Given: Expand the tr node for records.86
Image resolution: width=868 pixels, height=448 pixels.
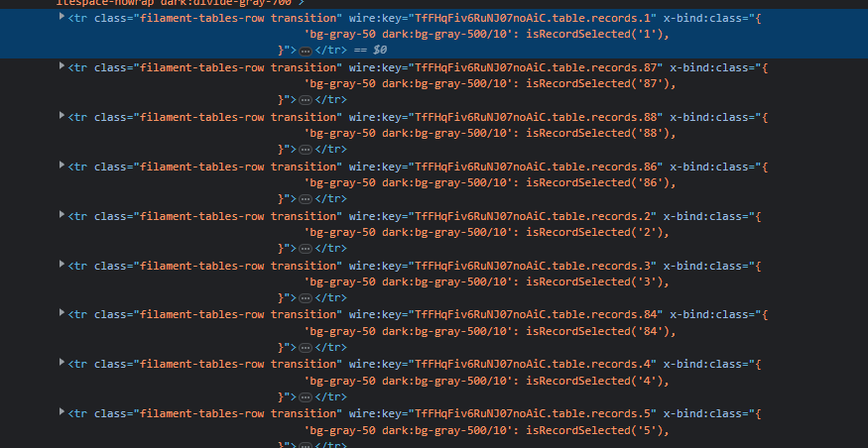Looking at the screenshot, I should point(62,165).
